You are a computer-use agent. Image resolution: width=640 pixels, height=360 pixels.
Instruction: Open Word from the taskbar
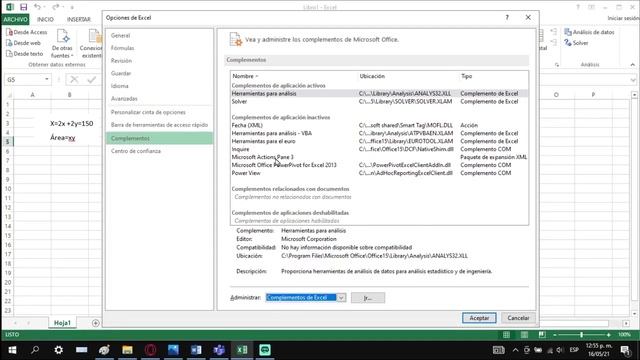pyautogui.click(x=196, y=350)
